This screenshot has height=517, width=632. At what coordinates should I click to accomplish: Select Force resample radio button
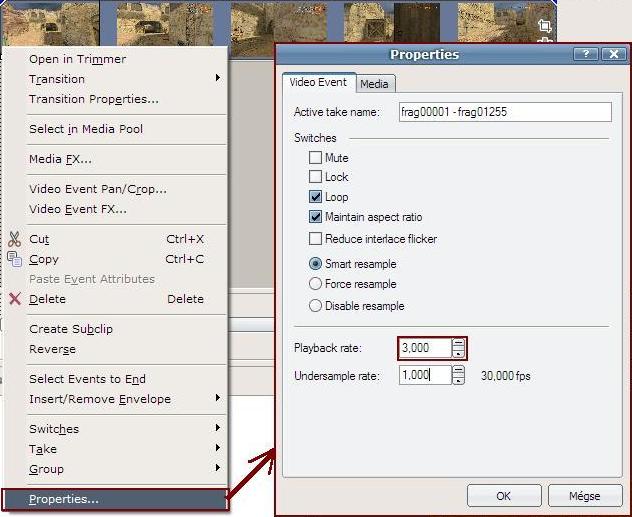pos(316,284)
